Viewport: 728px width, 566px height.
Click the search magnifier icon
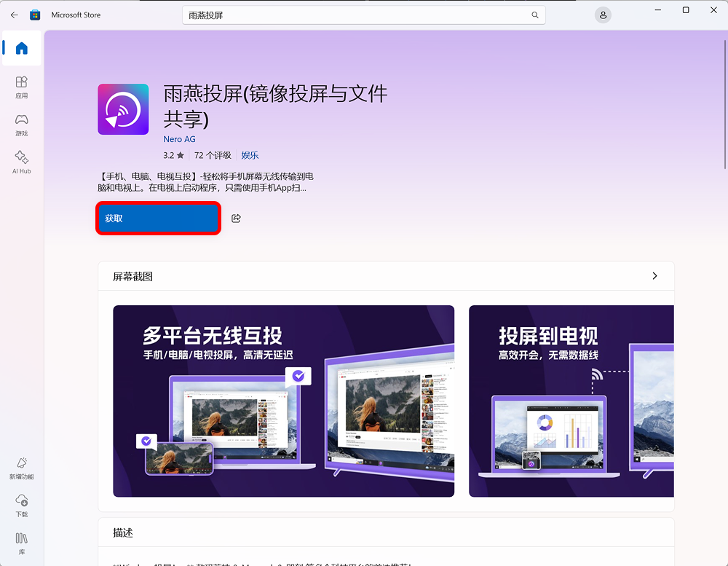pos(535,15)
